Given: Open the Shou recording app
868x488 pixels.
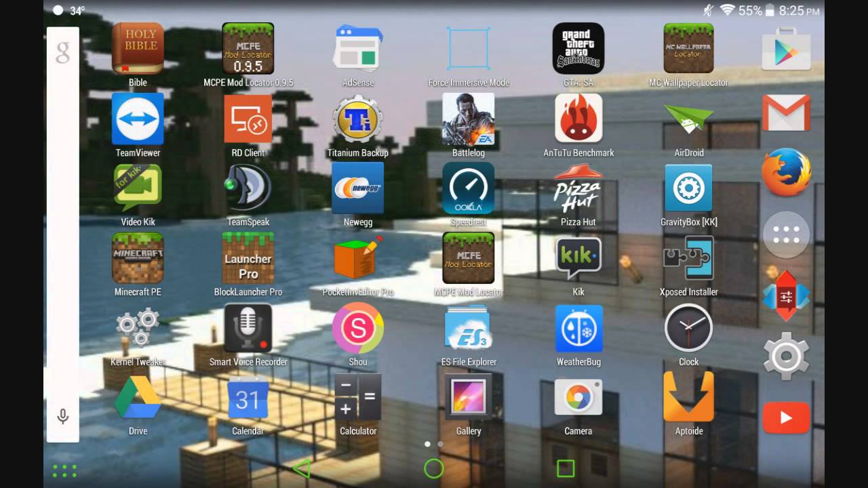Looking at the screenshot, I should coord(358,328).
